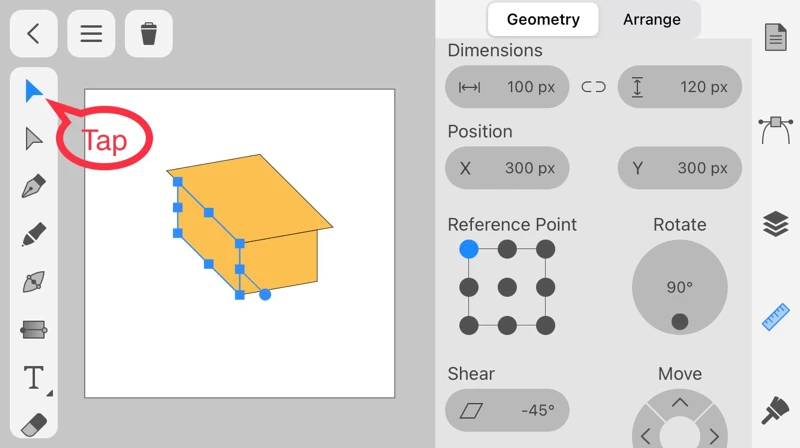
Task: Open the hamburger menu
Action: [91, 34]
